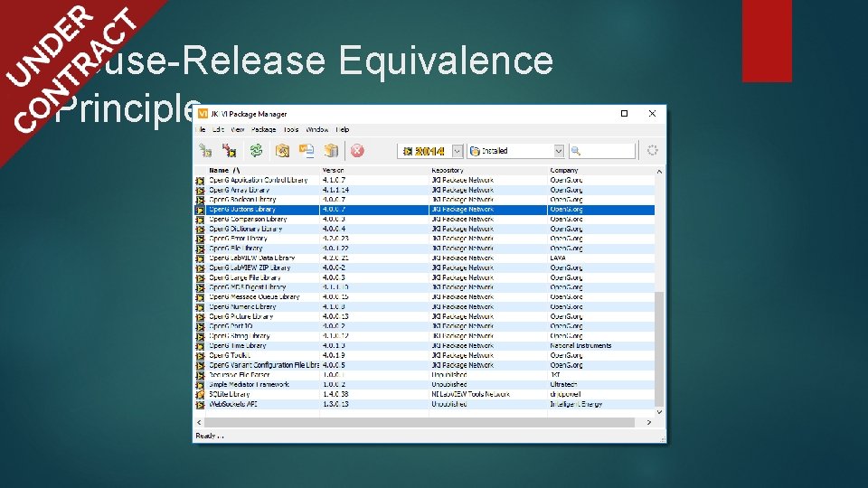The image size is (868, 488).
Task: Maximize the VI Package Manager window
Action: click(624, 114)
